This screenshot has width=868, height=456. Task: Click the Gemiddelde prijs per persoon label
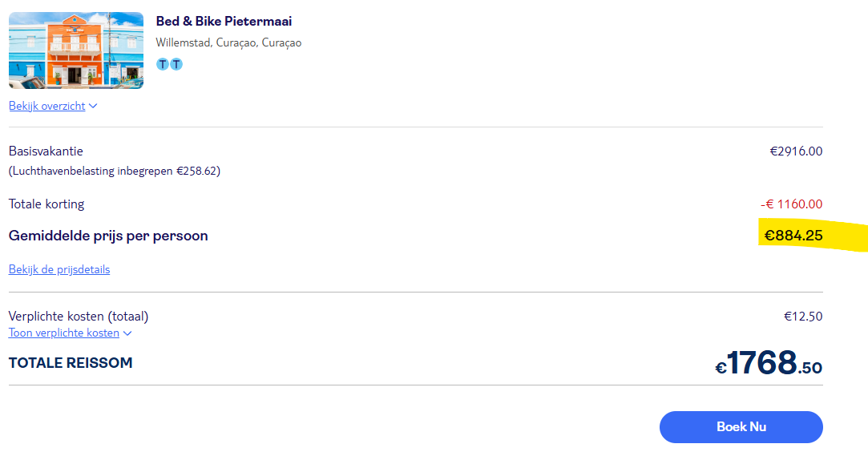tap(108, 236)
